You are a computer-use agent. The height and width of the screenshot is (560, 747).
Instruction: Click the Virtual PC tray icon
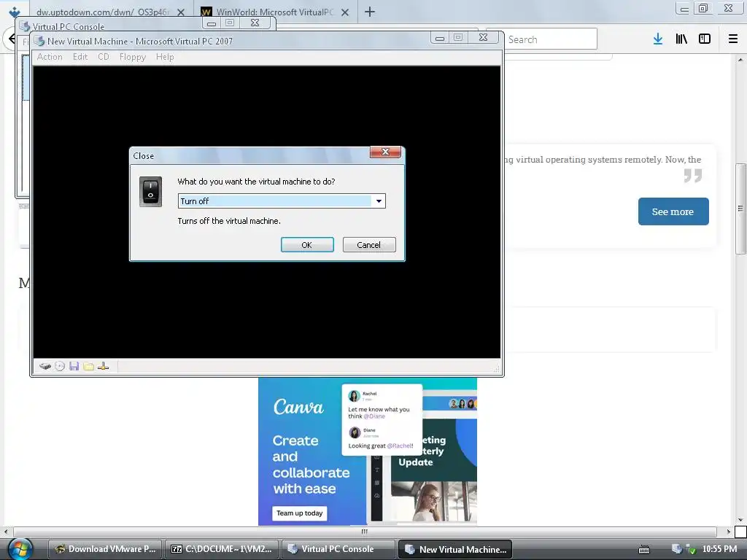[676, 549]
